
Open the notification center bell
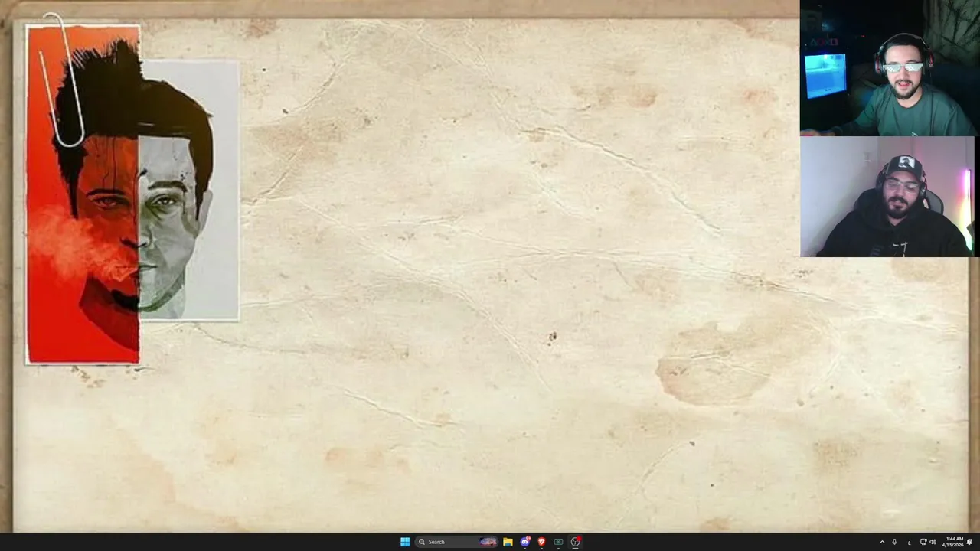[969, 542]
